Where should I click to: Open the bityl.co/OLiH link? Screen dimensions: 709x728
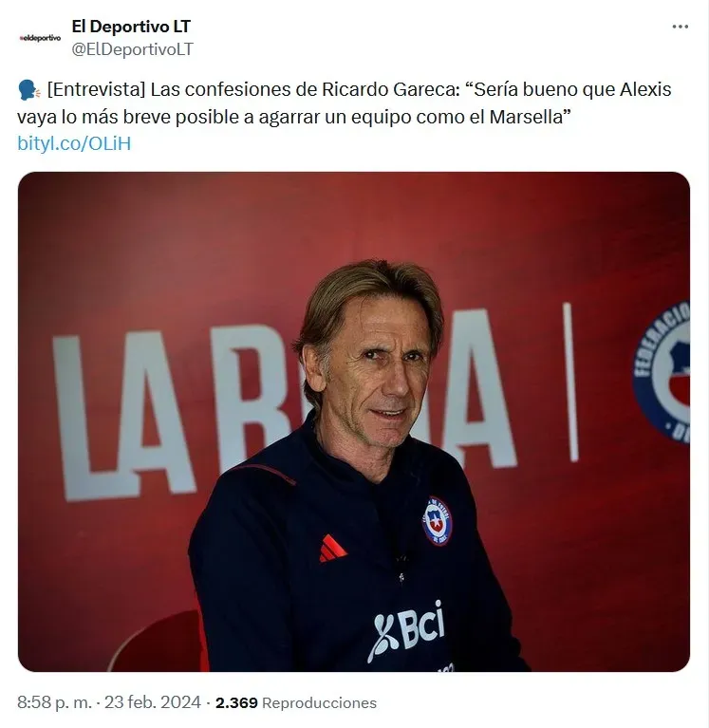[74, 143]
